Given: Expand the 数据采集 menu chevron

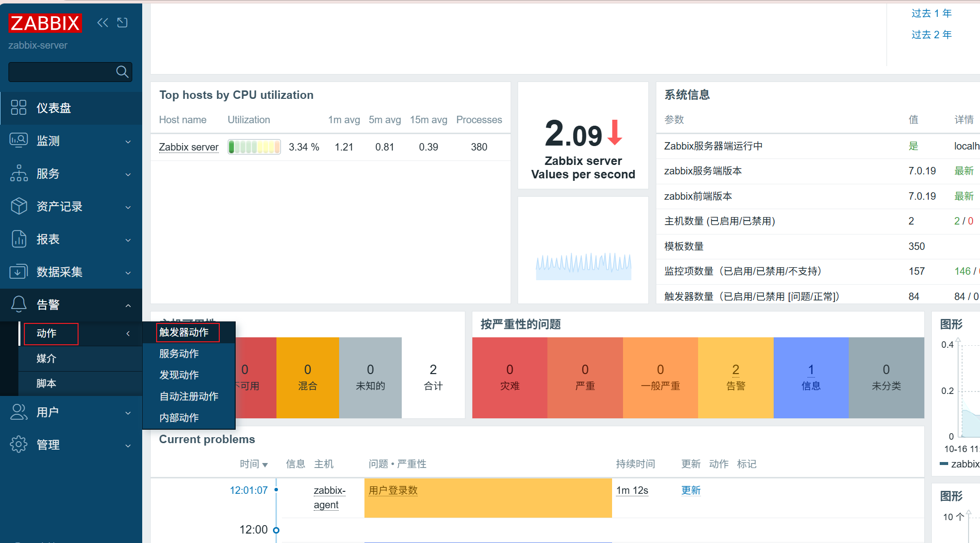Looking at the screenshot, I should pos(128,273).
